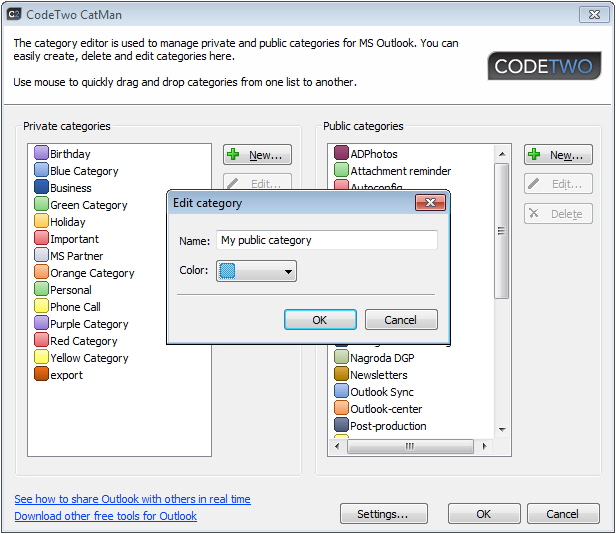616x534 pixels.
Task: Select the MS Partner category
Action: pos(77,256)
